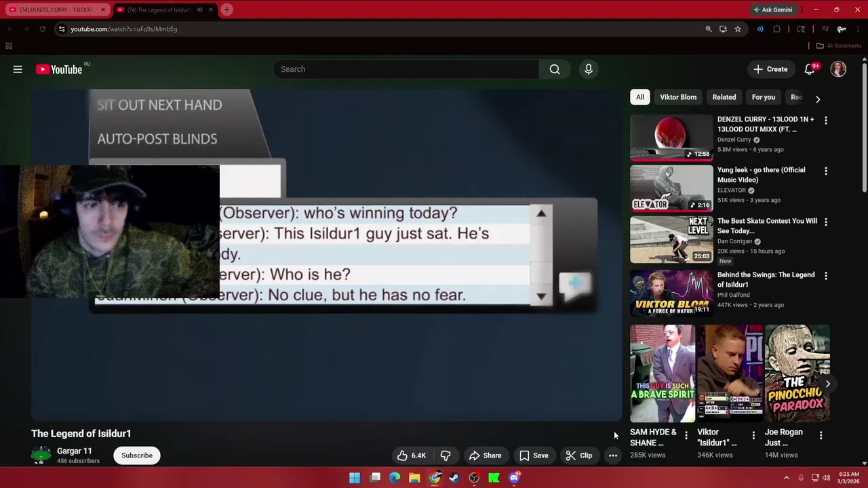Open the page zoom magnifier in address bar
Screen dimensions: 868x488
pyautogui.click(x=709, y=29)
